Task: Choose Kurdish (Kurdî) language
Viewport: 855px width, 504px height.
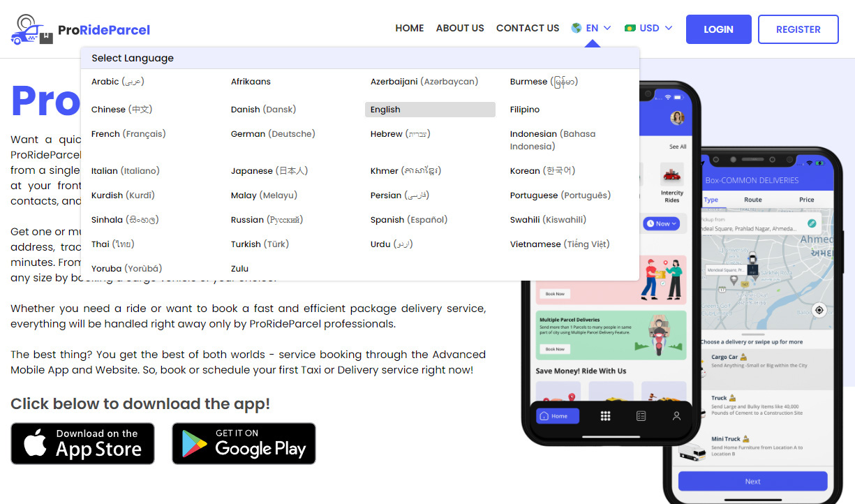Action: tap(124, 195)
